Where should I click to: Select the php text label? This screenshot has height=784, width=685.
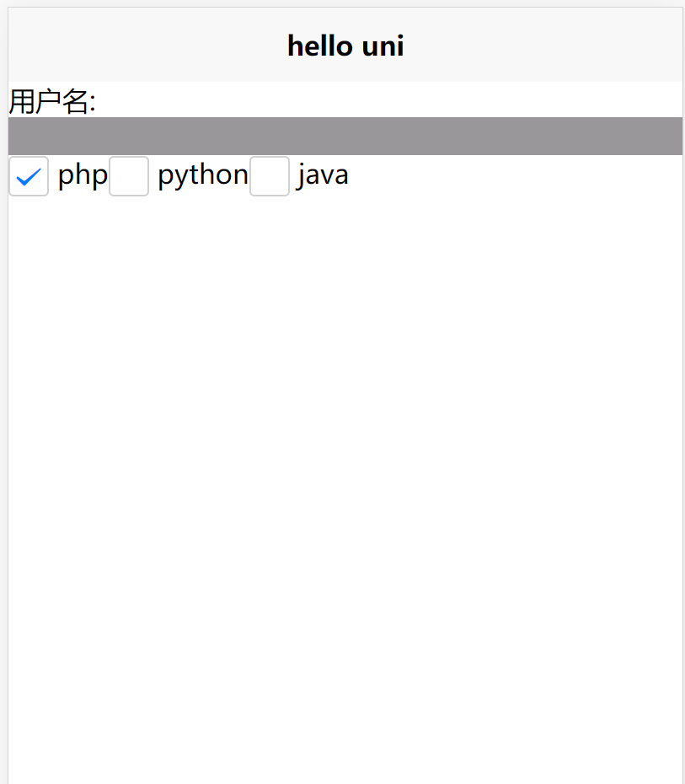pos(83,175)
